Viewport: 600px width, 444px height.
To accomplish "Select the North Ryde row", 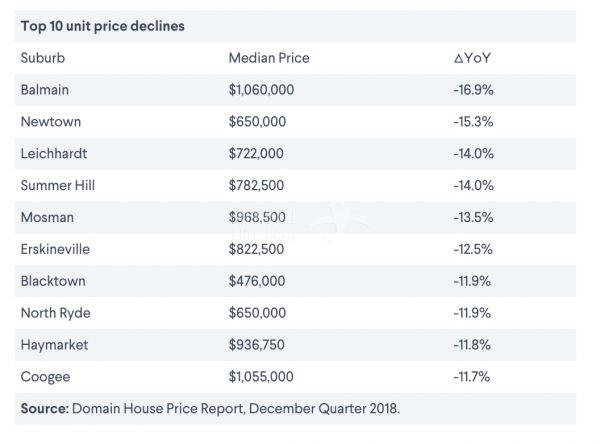I will click(55, 313).
